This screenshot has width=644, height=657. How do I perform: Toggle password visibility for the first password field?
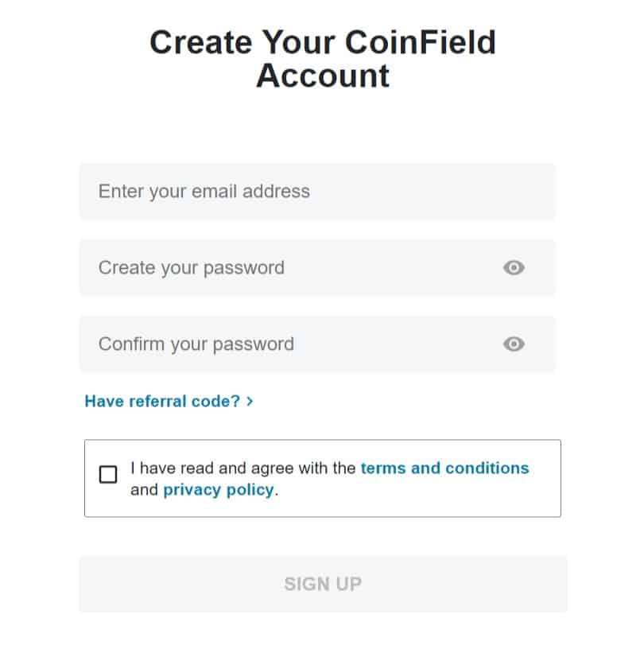click(514, 268)
